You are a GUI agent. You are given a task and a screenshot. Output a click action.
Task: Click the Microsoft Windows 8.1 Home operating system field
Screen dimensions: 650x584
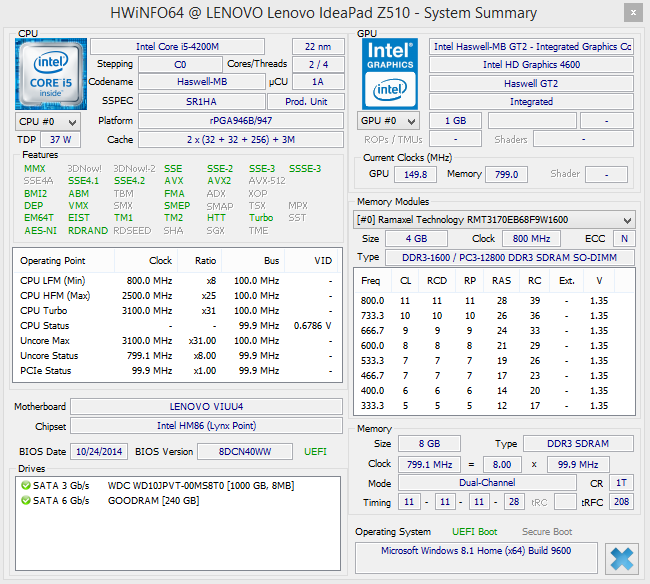(x=476, y=557)
